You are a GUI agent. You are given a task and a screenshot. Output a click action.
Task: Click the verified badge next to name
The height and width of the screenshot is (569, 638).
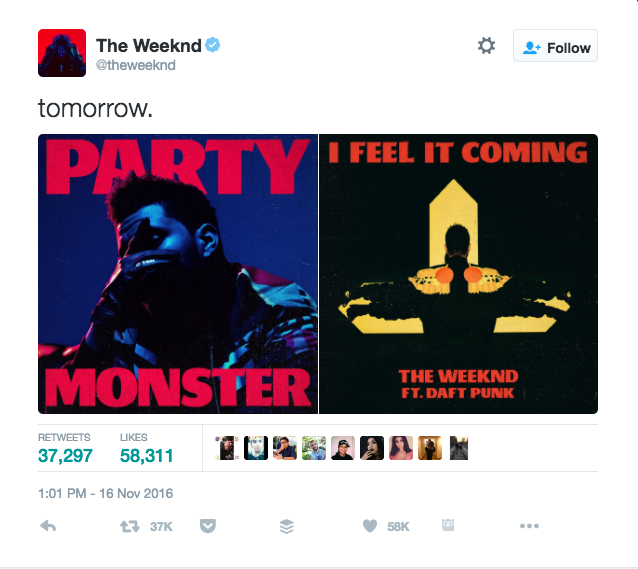(212, 45)
